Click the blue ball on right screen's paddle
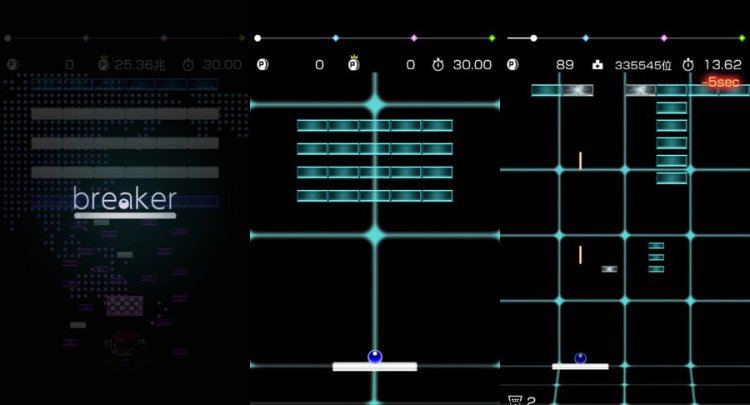This screenshot has height=405, width=750. click(x=580, y=358)
